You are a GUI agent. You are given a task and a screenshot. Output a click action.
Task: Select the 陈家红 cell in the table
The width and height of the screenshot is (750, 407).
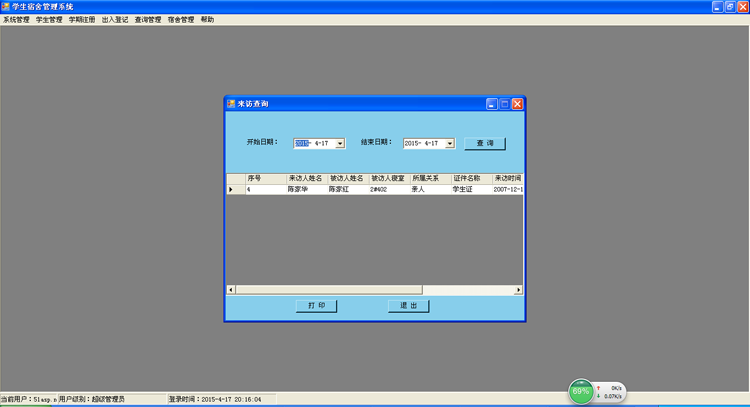click(x=346, y=189)
